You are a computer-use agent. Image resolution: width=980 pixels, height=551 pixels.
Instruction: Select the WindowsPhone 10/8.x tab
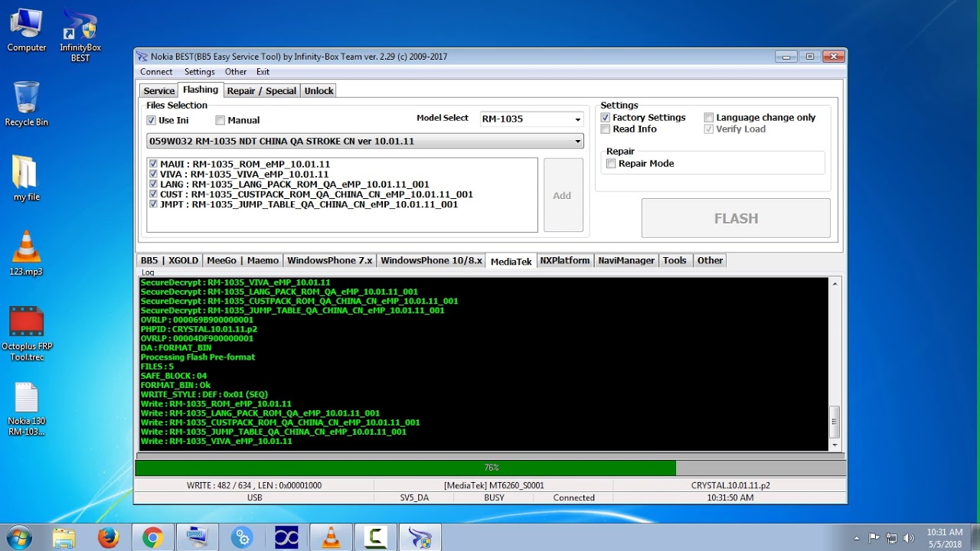[x=431, y=260]
